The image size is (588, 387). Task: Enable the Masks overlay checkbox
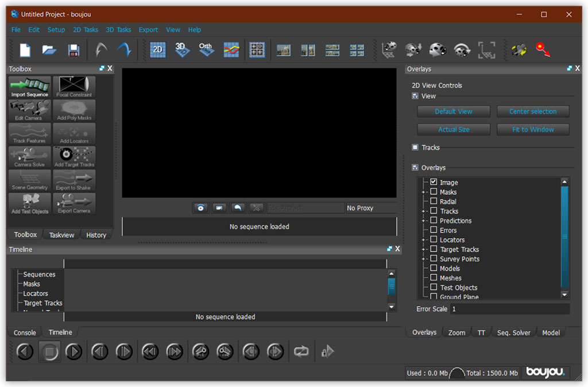(434, 192)
